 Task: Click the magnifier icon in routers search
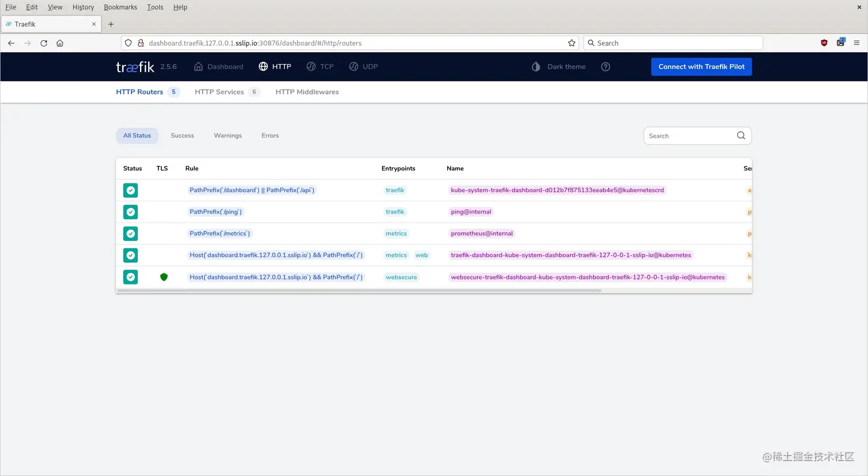[741, 135]
